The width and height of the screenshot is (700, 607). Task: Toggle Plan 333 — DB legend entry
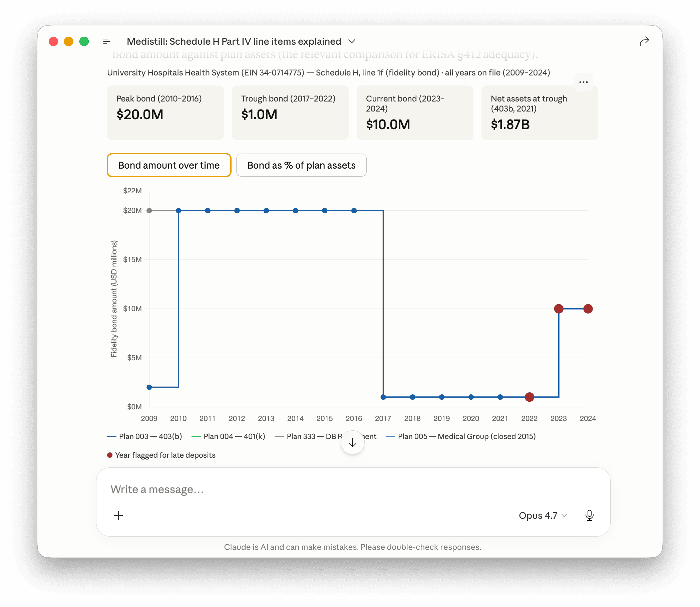pyautogui.click(x=325, y=436)
